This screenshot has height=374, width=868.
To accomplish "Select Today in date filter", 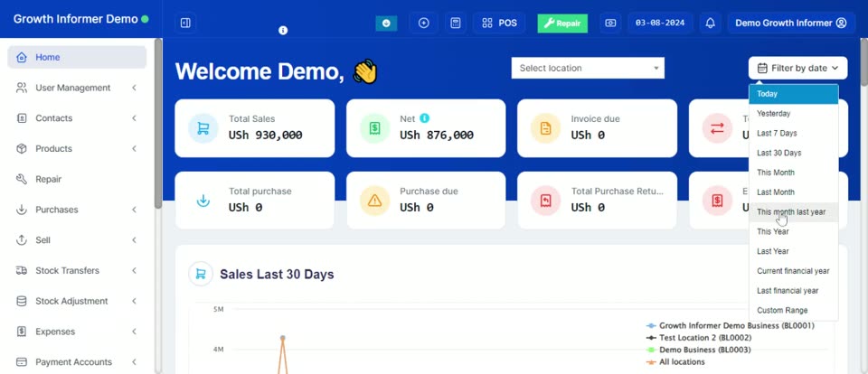I will pos(793,94).
